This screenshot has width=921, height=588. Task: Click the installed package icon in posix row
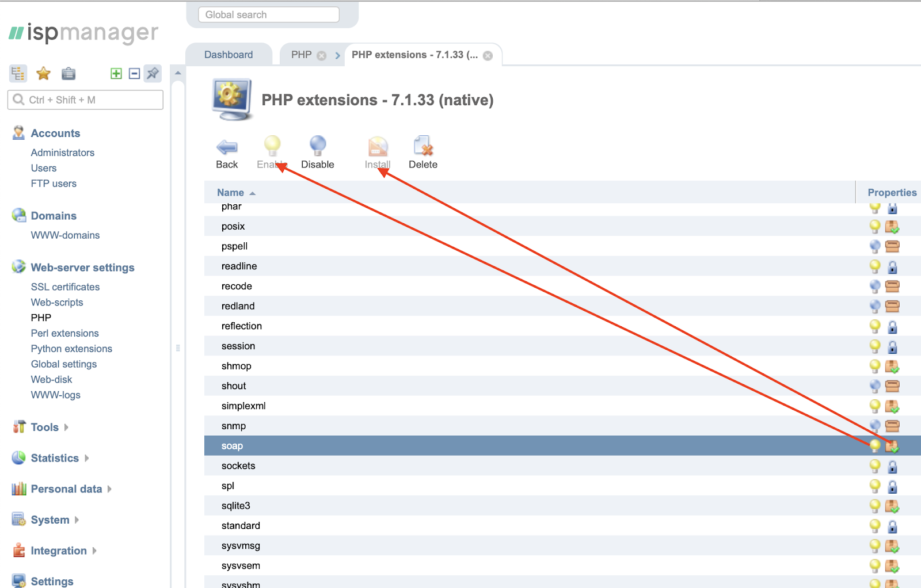pyautogui.click(x=892, y=227)
